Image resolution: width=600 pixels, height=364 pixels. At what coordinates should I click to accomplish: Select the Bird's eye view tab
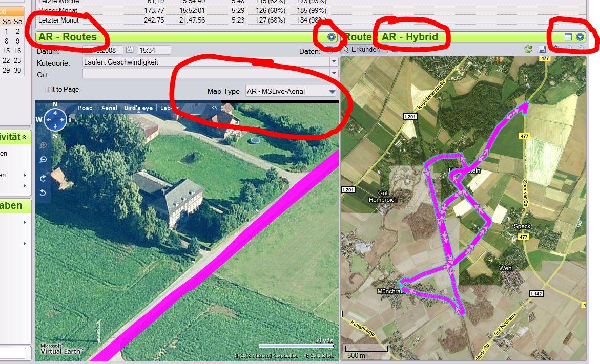138,108
